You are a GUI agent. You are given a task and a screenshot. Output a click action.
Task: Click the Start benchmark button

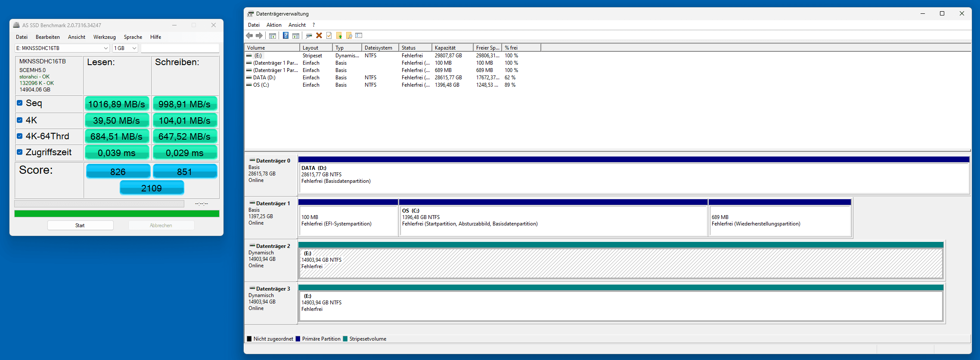pos(81,225)
